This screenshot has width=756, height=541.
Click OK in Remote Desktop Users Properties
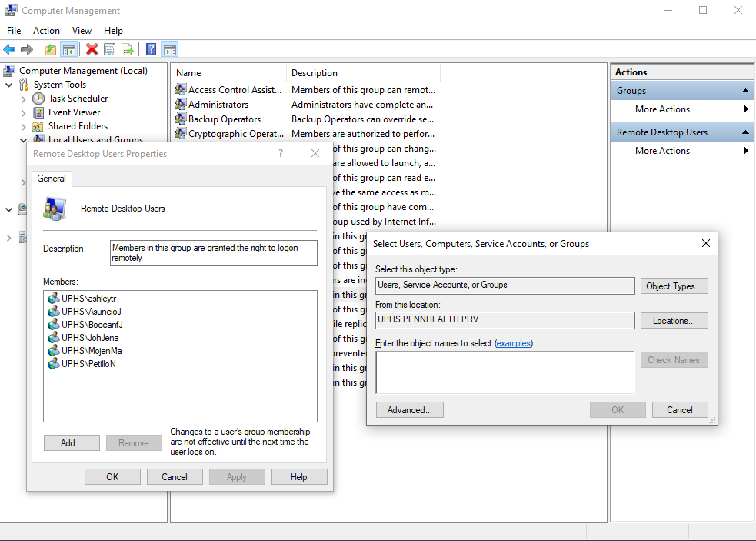(x=112, y=477)
